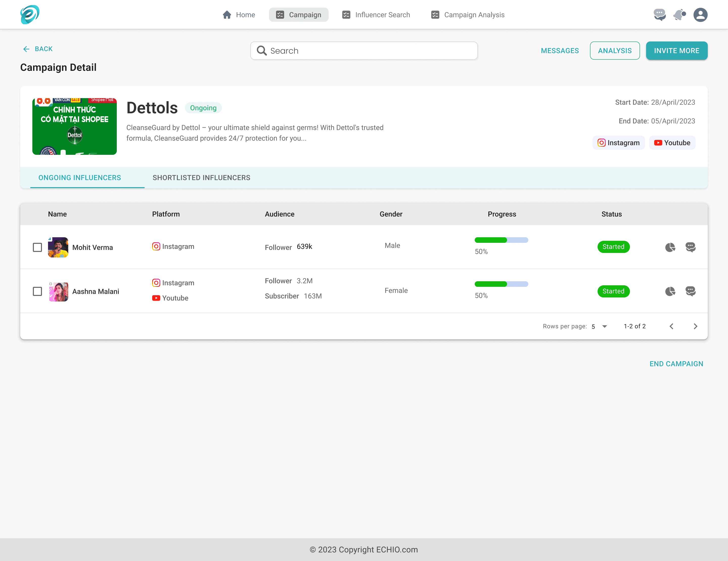
Task: Click the magnifier search icon
Action: pos(262,51)
